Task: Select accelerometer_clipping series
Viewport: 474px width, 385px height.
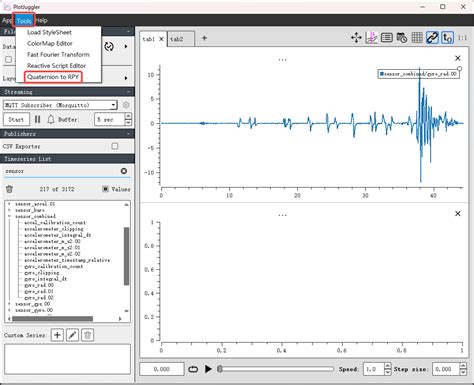Action: point(54,229)
